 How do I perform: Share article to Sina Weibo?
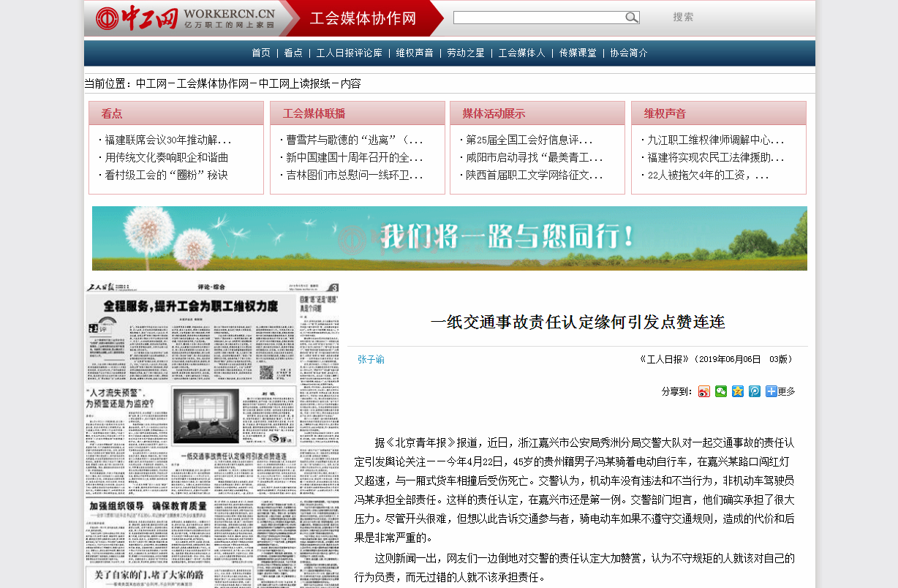tap(703, 391)
